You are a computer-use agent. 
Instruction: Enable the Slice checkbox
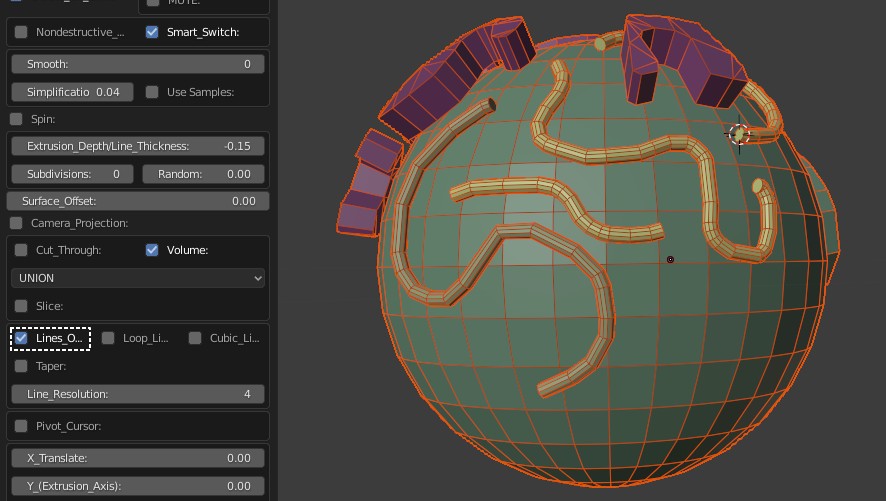click(x=21, y=306)
